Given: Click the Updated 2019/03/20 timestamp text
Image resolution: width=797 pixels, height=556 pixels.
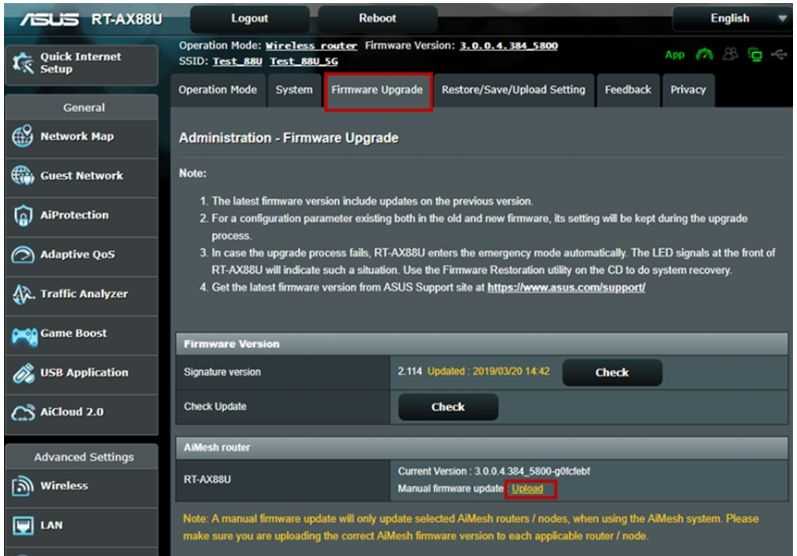Looking at the screenshot, I should click(x=488, y=372).
